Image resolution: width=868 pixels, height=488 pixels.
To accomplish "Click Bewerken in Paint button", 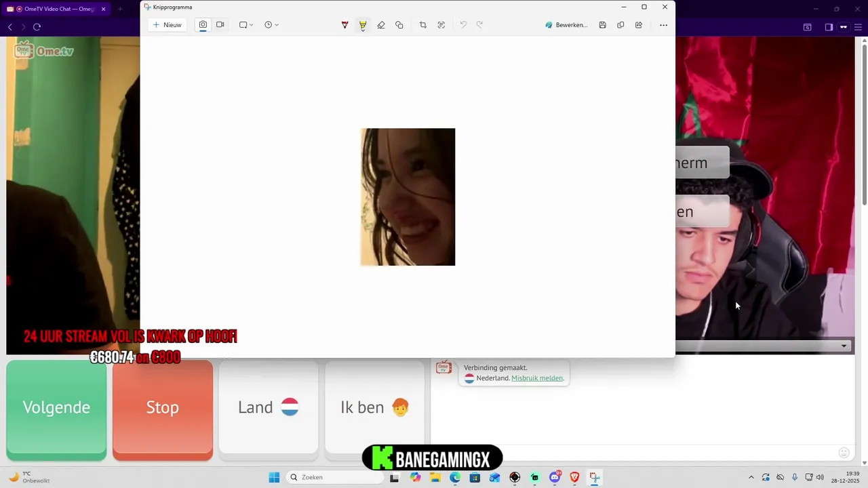I will [566, 25].
